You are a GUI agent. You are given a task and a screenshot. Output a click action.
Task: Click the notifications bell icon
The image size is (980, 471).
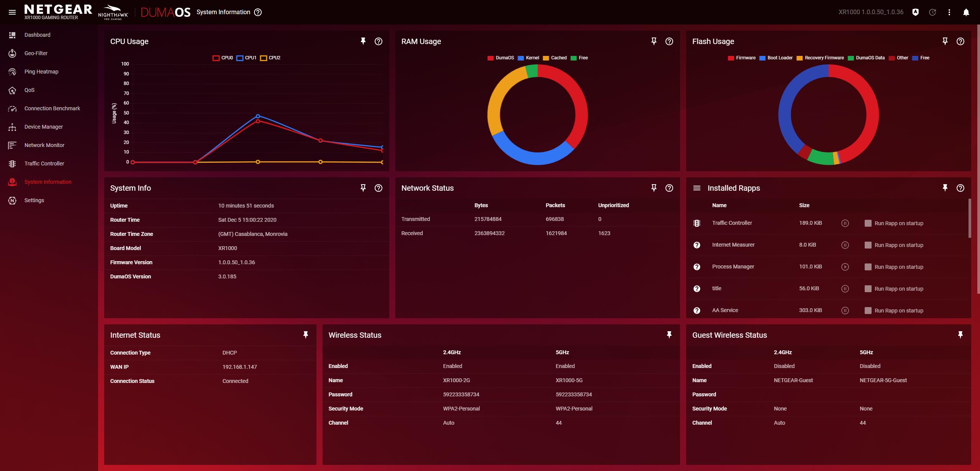[x=966, y=12]
